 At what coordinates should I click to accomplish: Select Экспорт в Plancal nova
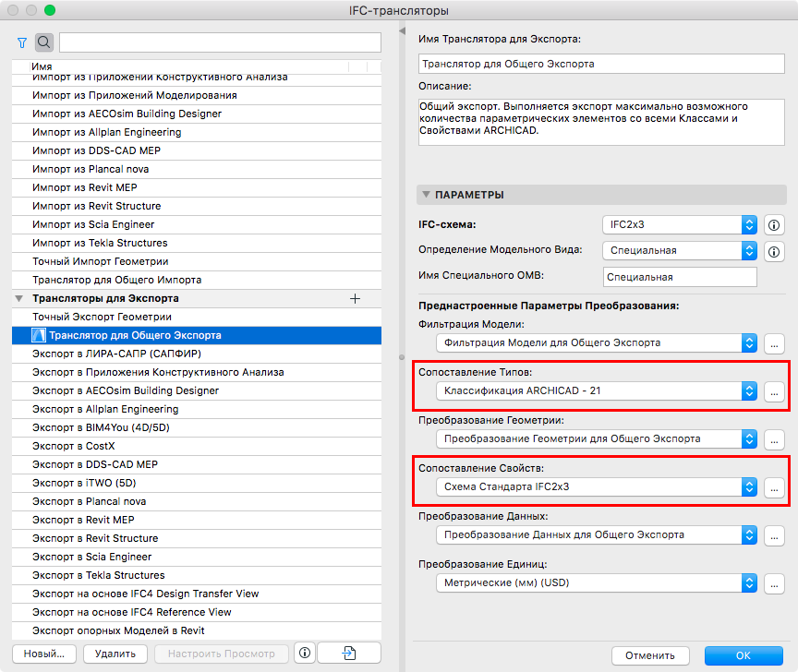[x=197, y=501]
